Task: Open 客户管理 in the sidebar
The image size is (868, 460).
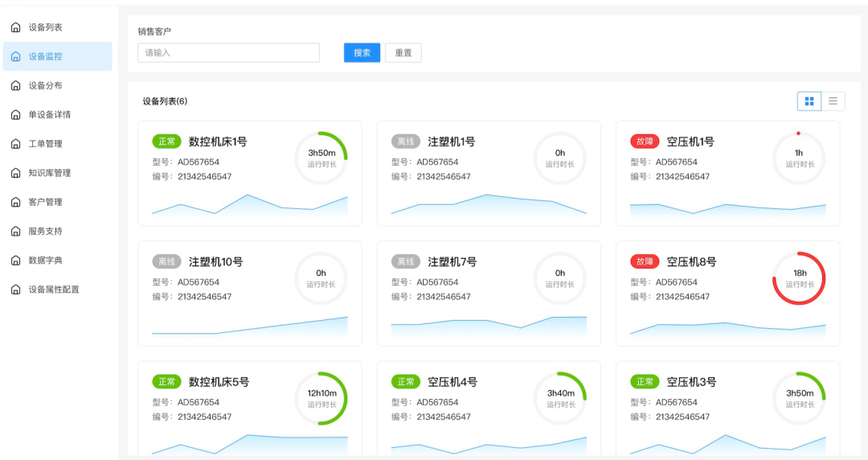Action: (x=45, y=202)
